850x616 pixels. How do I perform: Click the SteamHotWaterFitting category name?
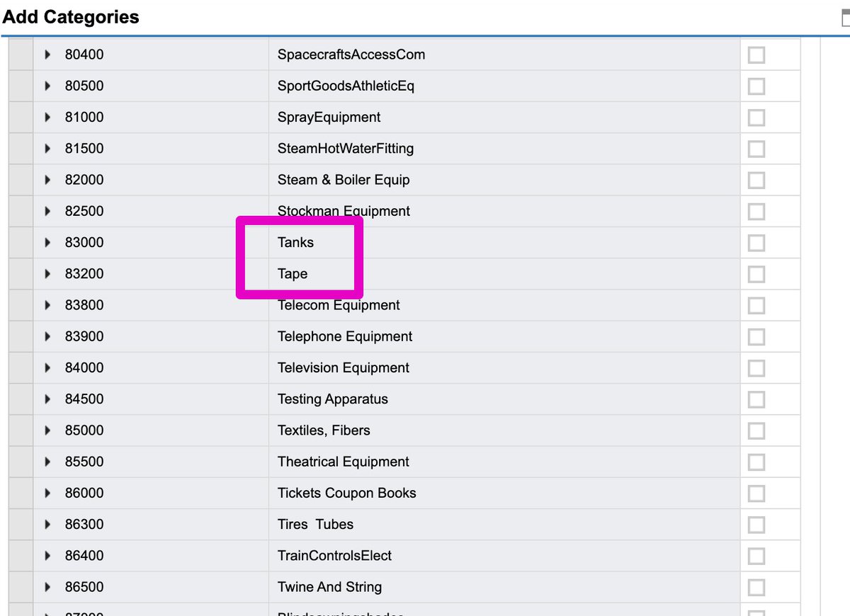click(345, 149)
